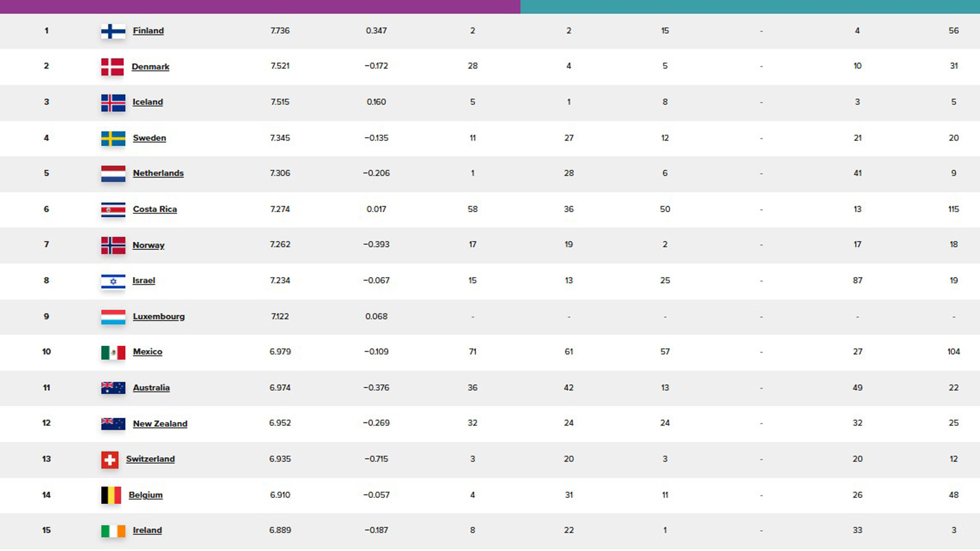Click the Belgium flag icon
980x551 pixels.
click(x=111, y=495)
